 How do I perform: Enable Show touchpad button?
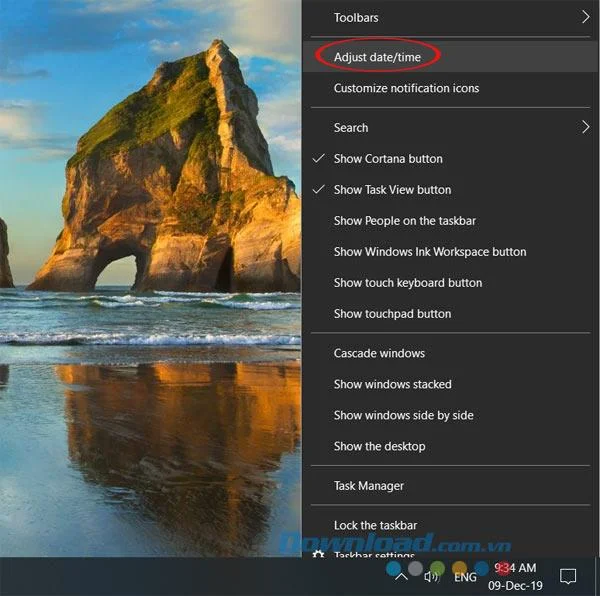click(450, 314)
